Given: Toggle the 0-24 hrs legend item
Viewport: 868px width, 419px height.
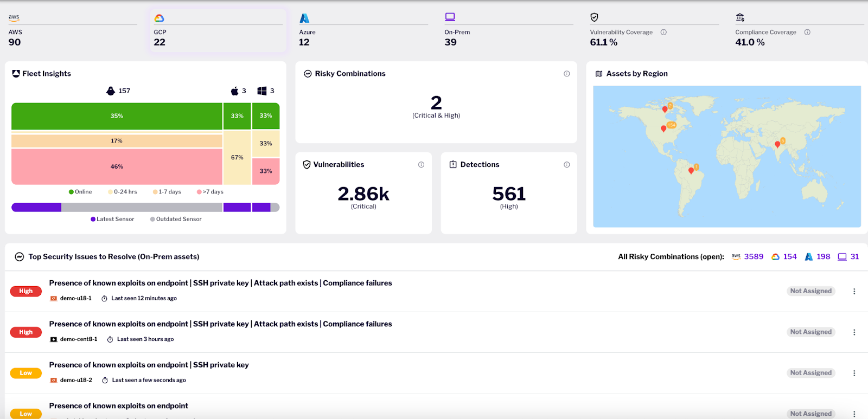Looking at the screenshot, I should [x=123, y=192].
